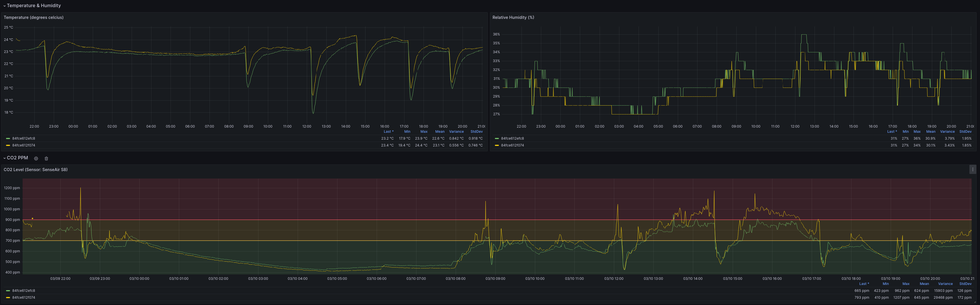Sort CO2 Level legend by StdDev column
980x305 pixels.
coord(965,284)
